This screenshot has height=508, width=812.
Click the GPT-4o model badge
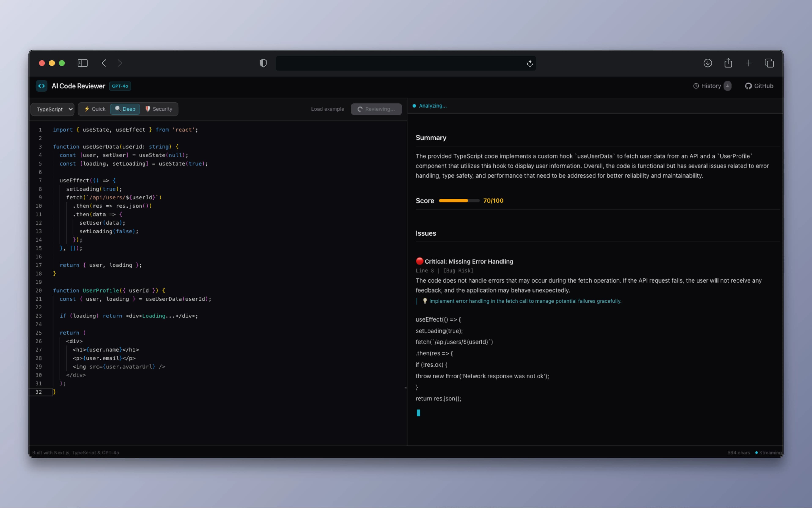pyautogui.click(x=120, y=86)
